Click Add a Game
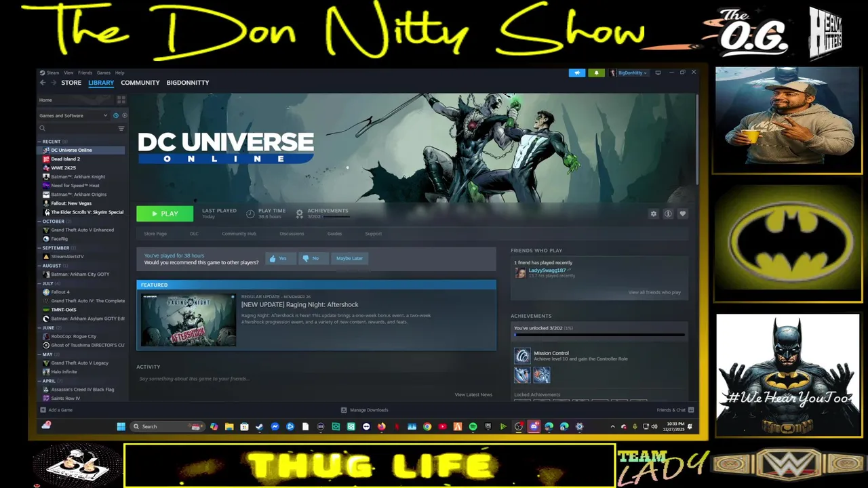 [56, 410]
